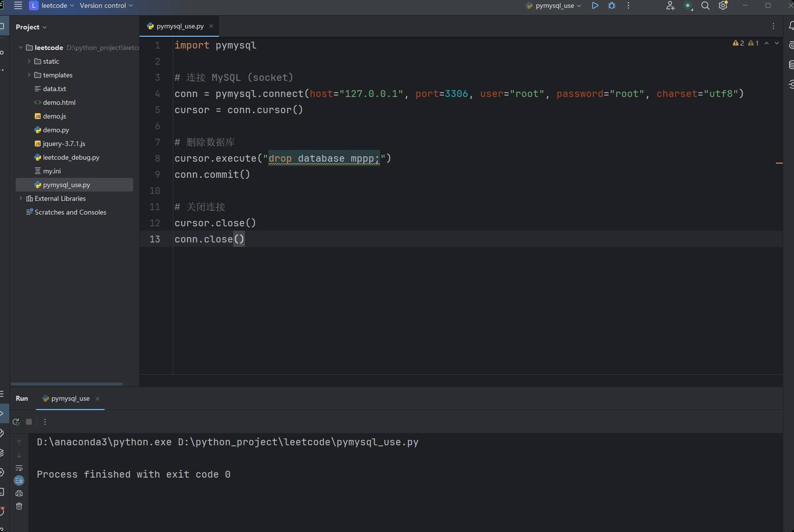Collapse the leetcode root folder
Screen dimensions: 794x532
pos(21,48)
